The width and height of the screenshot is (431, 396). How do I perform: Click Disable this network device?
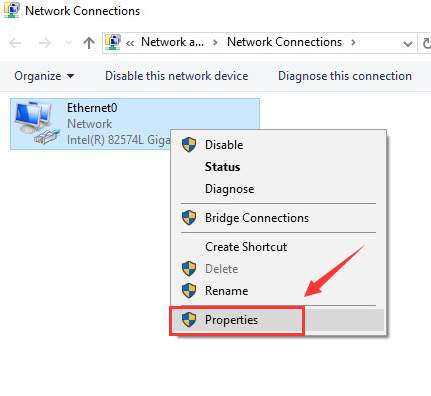pos(177,76)
